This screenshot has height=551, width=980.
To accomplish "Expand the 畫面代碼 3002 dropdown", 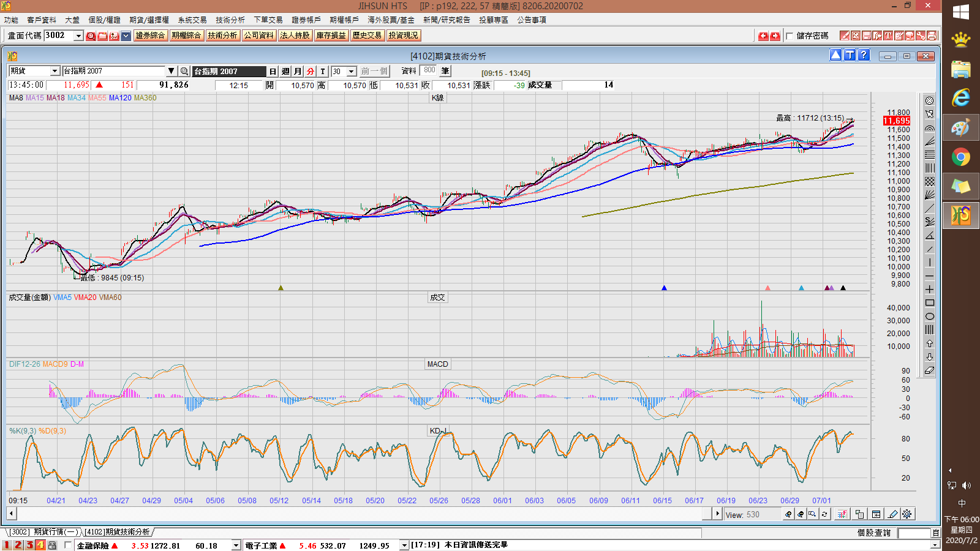I will pyautogui.click(x=78, y=36).
